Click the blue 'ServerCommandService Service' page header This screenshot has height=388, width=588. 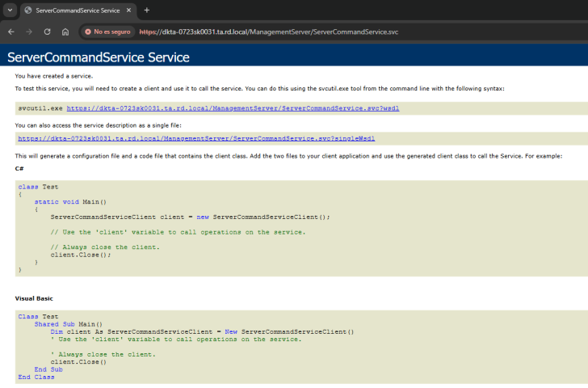point(99,57)
